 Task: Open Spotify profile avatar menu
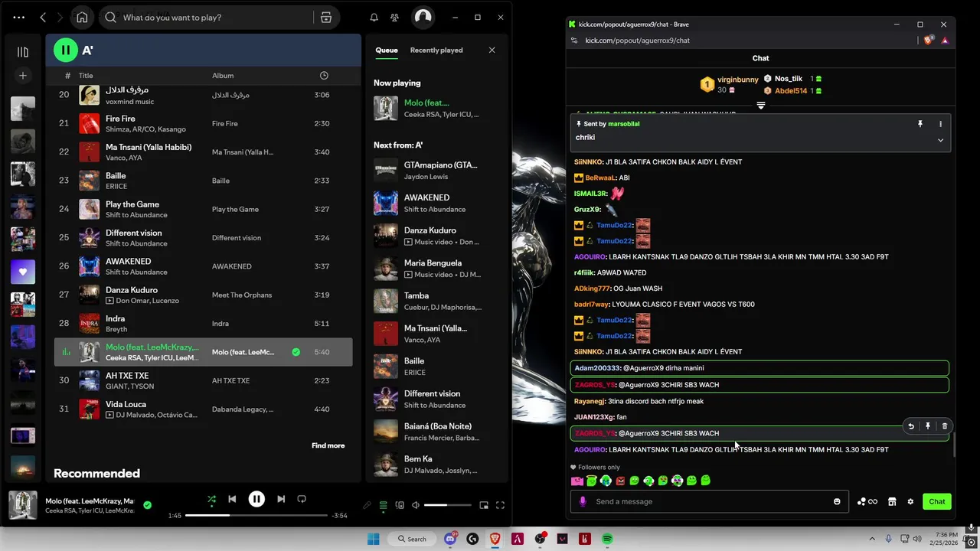tap(423, 17)
